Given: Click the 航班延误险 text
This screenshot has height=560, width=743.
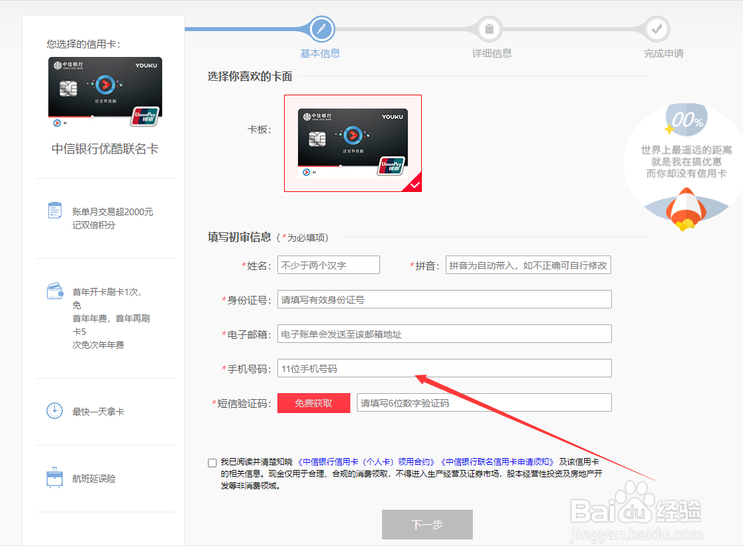Looking at the screenshot, I should pyautogui.click(x=94, y=479).
